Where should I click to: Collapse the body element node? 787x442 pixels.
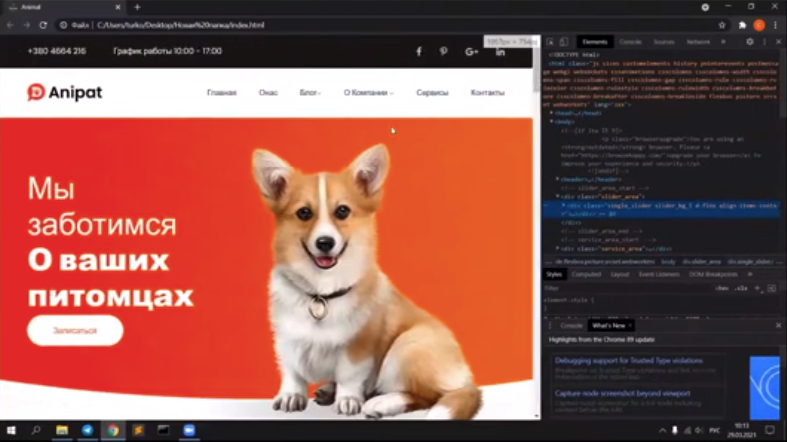[552, 121]
